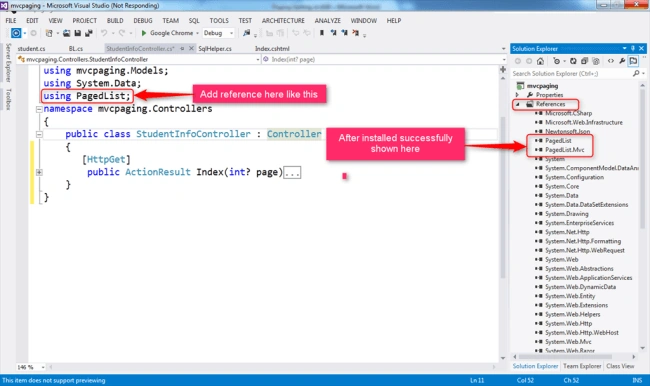
Task: Open the BUILD menu
Action: coord(115,20)
